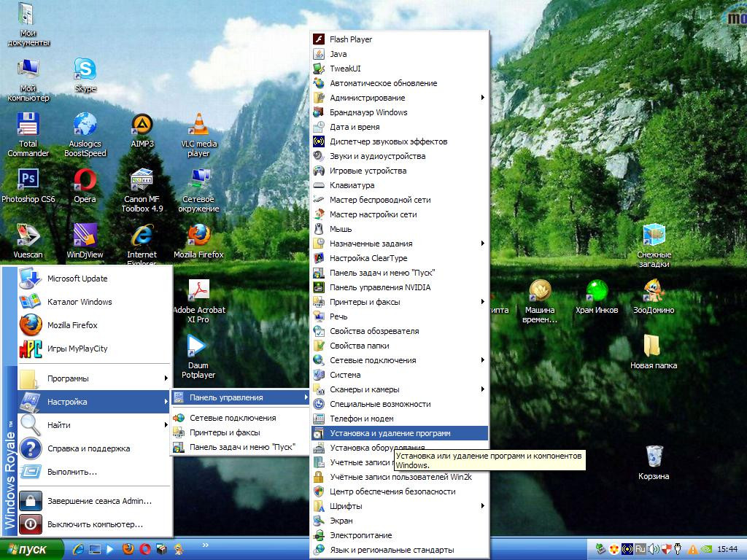This screenshot has height=560, width=747.
Task: Open the Skype desktop icon
Action: 85,71
